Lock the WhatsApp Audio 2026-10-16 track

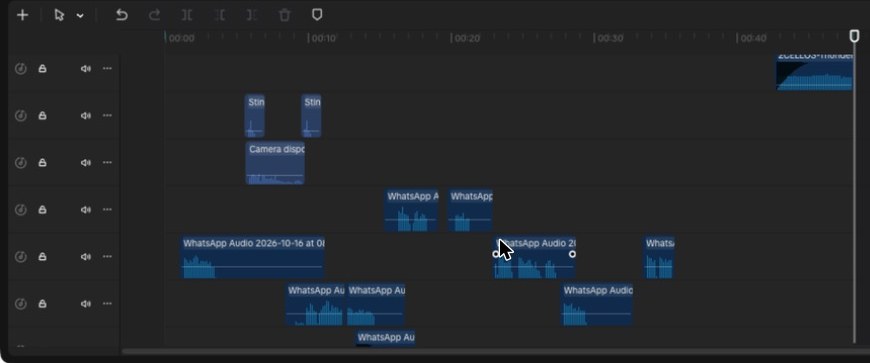(x=42, y=256)
